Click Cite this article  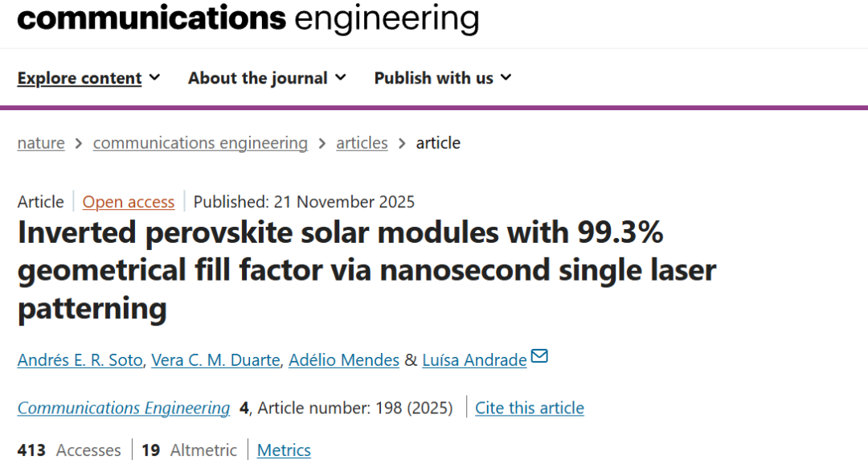[529, 408]
